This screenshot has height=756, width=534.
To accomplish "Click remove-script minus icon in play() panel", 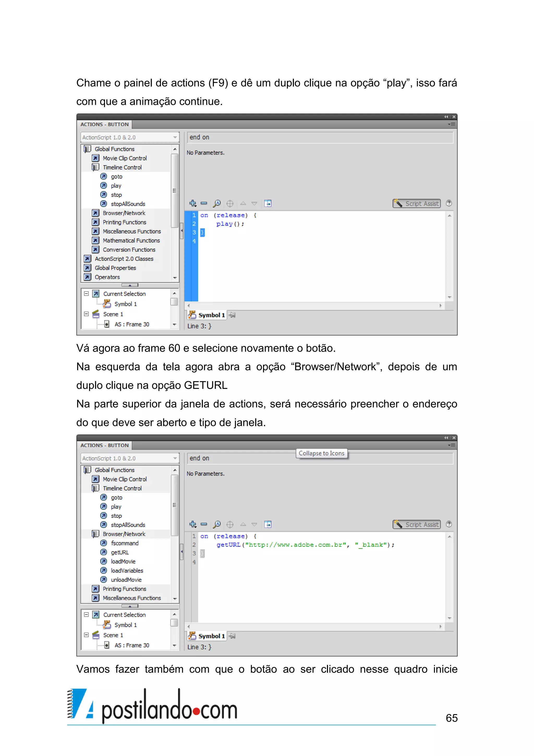I will point(204,204).
